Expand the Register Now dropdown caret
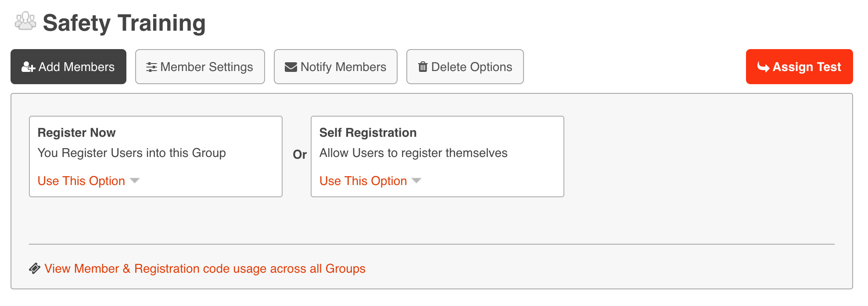868x306 pixels. (x=135, y=181)
